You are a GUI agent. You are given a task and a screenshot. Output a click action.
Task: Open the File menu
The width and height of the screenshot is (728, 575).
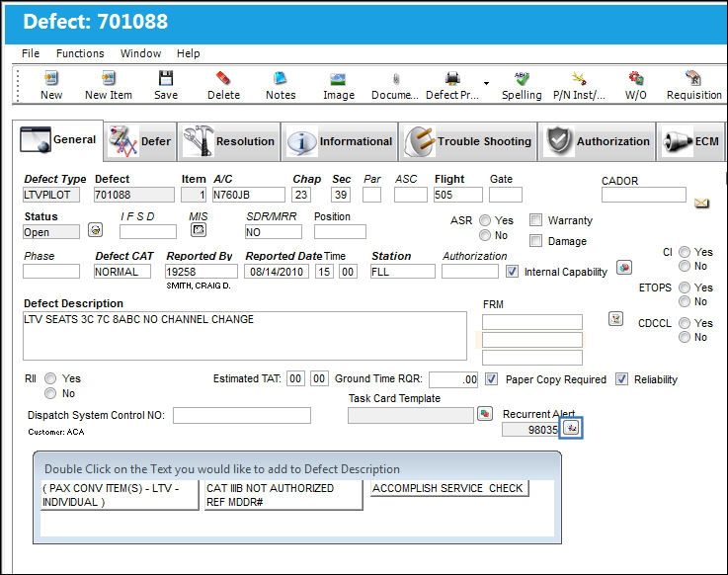point(31,53)
